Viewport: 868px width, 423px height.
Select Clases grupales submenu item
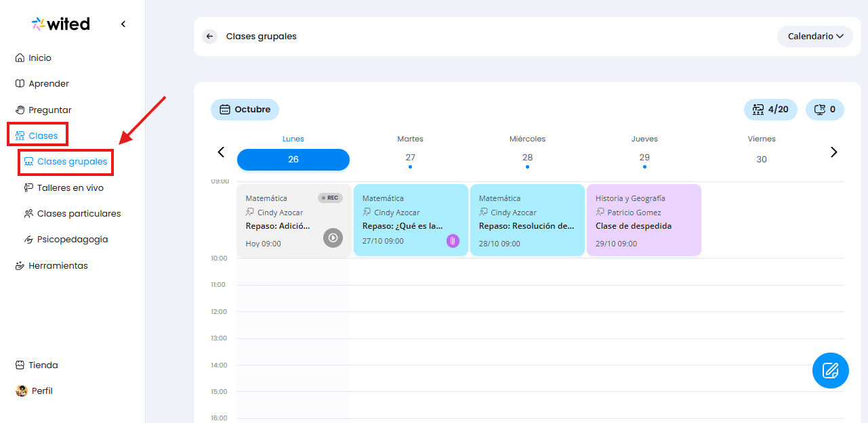click(66, 162)
